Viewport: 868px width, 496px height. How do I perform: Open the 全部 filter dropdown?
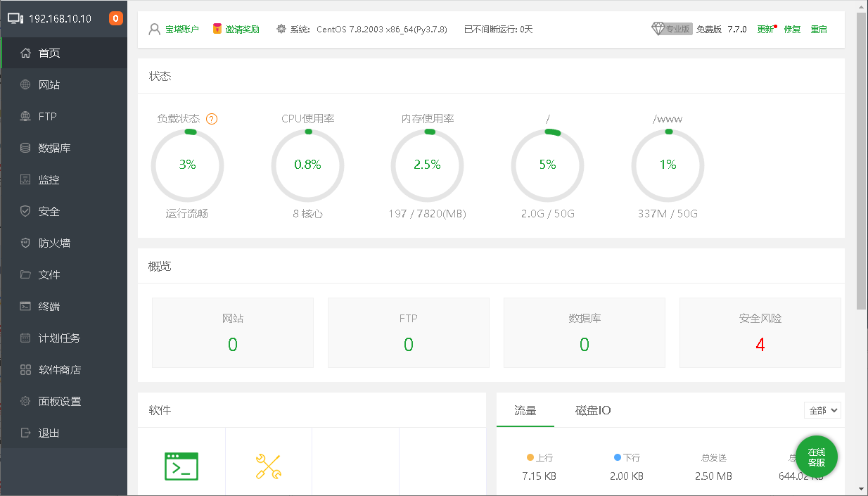click(x=822, y=410)
